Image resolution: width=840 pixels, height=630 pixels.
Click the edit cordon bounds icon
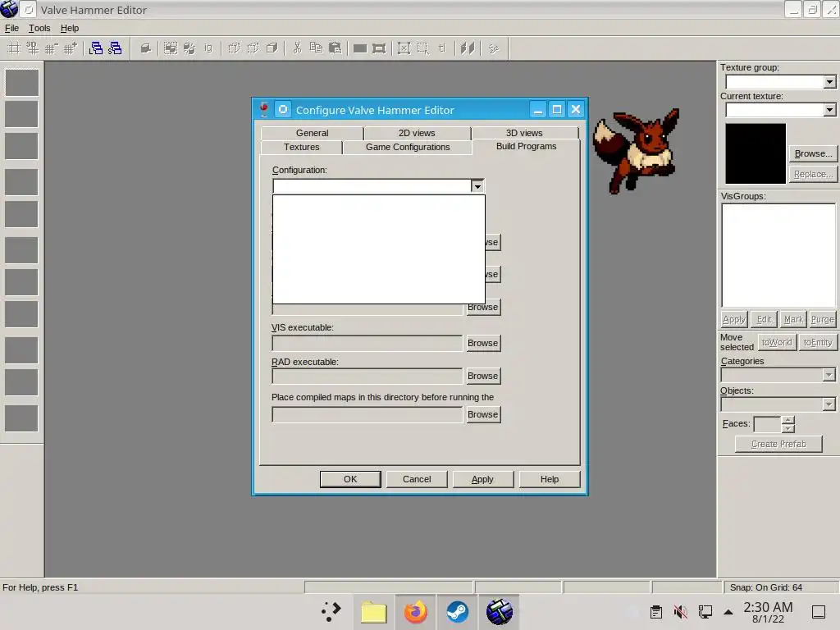[x=379, y=48]
